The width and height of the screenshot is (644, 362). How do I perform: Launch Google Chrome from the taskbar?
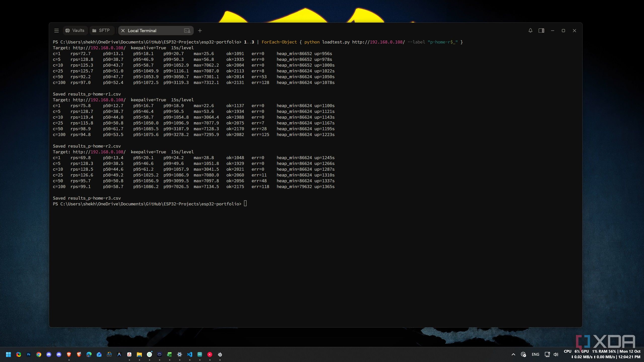38,354
